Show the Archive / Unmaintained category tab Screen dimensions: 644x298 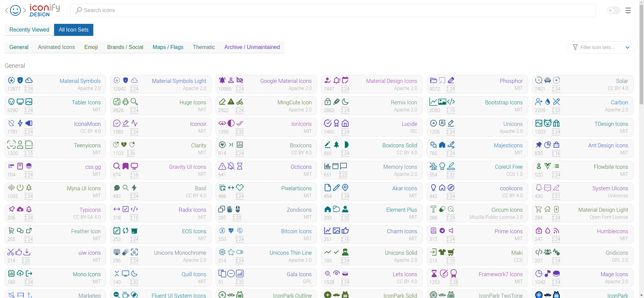pyautogui.click(x=252, y=47)
